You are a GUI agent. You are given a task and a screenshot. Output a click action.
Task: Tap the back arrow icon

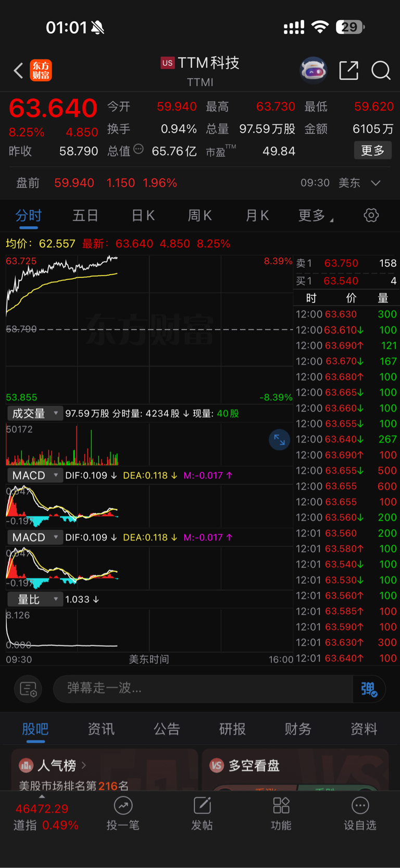coord(18,70)
